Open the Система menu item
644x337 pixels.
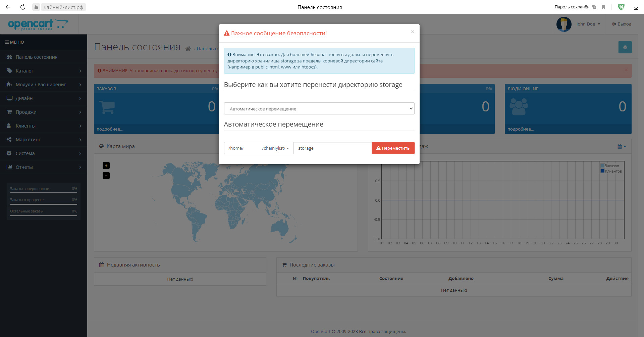pos(44,153)
